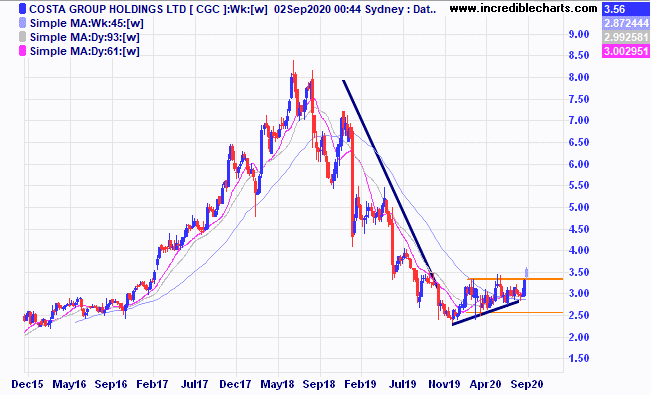This screenshot has height=395, width=651.
Task: Click the blue CGC legend color marker
Action: 22,9
